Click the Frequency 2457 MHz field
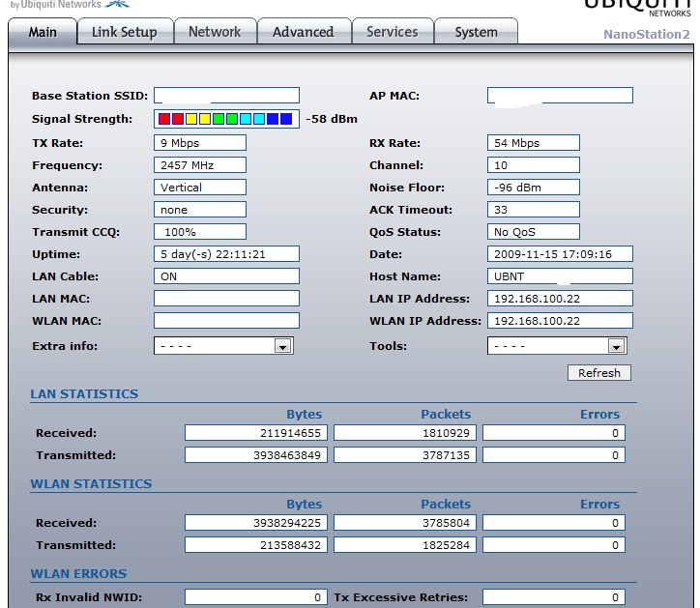 click(x=199, y=165)
